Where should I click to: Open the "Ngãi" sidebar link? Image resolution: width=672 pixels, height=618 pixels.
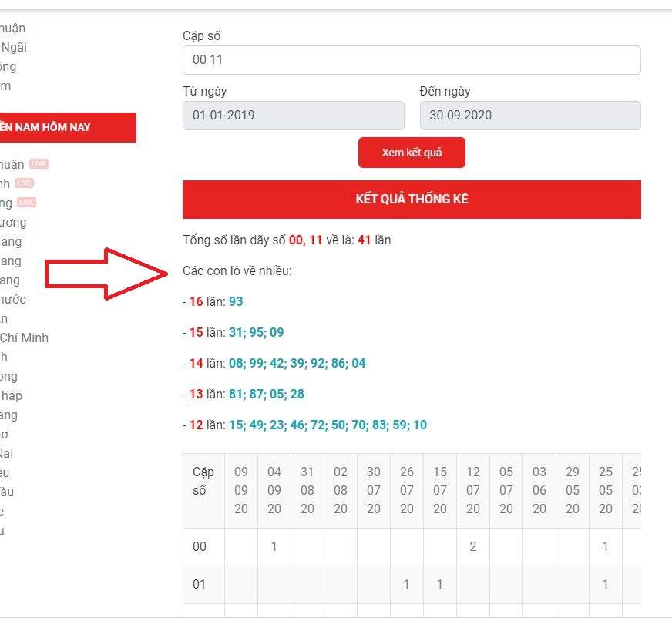(14, 48)
